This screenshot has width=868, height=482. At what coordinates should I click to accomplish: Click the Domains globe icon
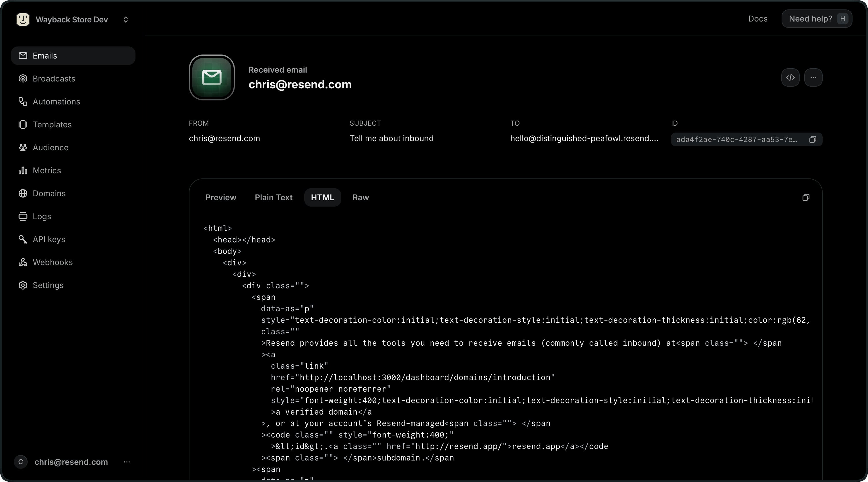tap(23, 193)
